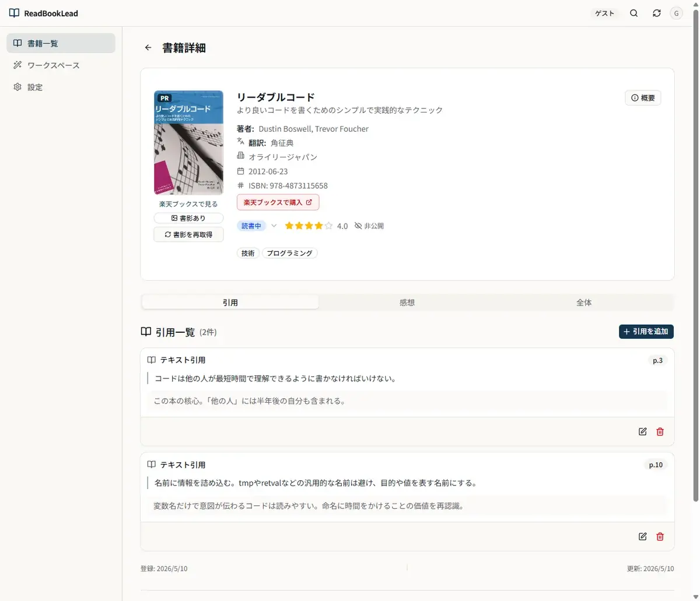Click the リーダブルコード cover thumbnail
Viewport: 700px width, 601px height.
click(188, 143)
